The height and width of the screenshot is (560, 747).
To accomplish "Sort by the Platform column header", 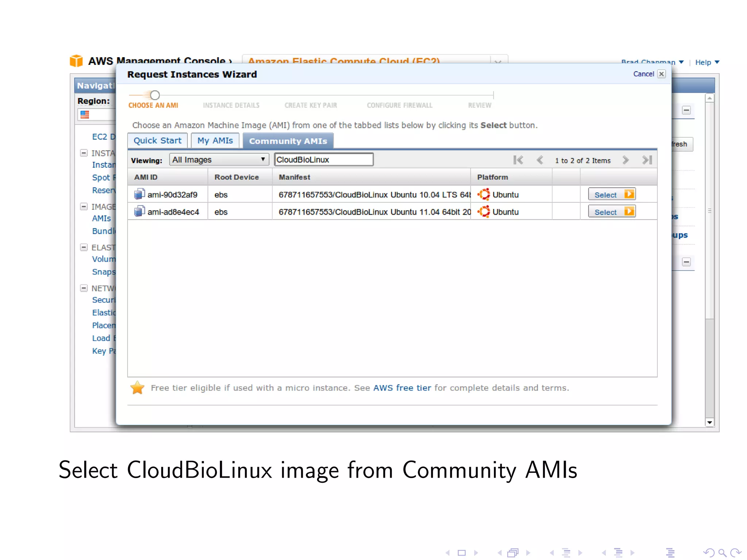I will tap(511, 177).
